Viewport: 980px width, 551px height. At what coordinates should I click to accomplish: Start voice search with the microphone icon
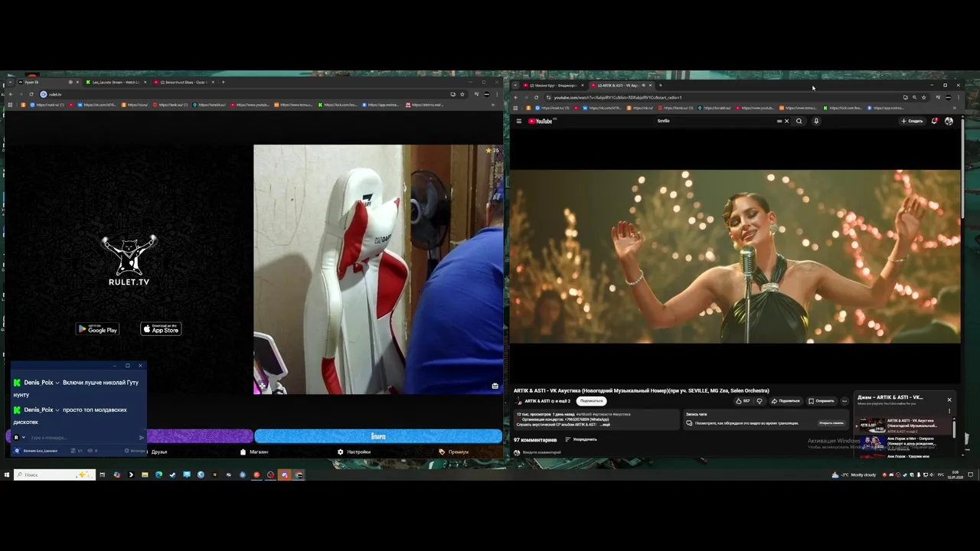click(816, 121)
